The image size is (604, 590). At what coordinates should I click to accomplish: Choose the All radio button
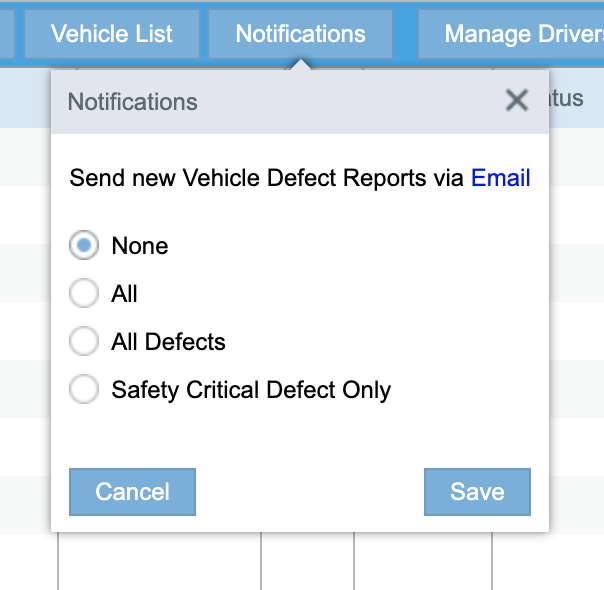click(84, 294)
